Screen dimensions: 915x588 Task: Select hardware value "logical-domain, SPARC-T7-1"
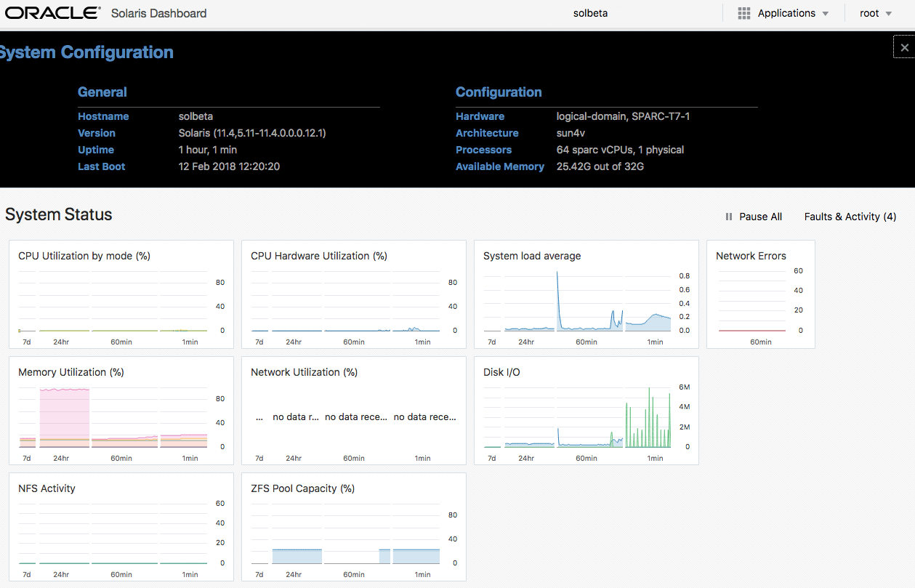coord(623,116)
